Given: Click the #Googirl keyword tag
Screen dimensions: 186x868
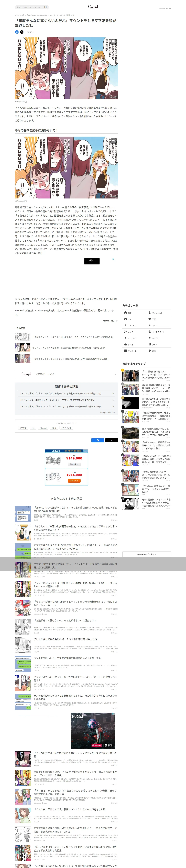Looking at the screenshot, I should point(43,428).
